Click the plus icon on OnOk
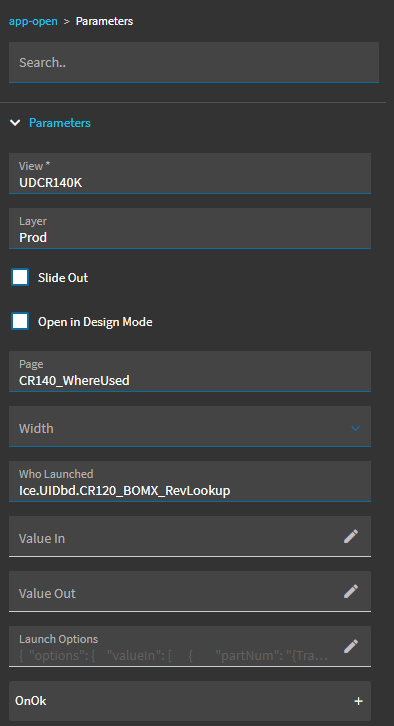 coord(358,701)
